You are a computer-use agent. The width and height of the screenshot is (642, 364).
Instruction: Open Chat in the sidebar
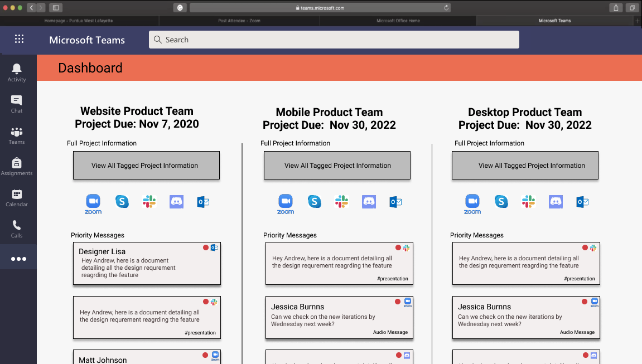point(17,104)
